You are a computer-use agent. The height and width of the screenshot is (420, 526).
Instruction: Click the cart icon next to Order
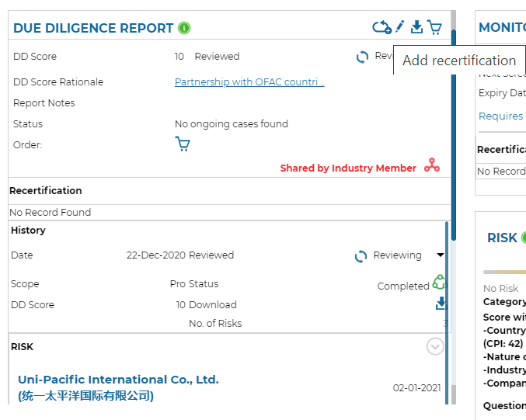pos(183,144)
